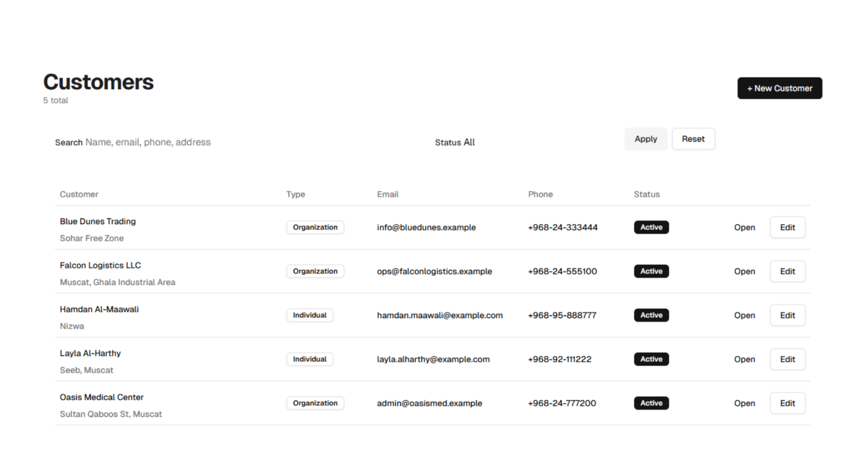Click the Organization badge for Oasis Medical Center
The image size is (868, 458).
(315, 403)
